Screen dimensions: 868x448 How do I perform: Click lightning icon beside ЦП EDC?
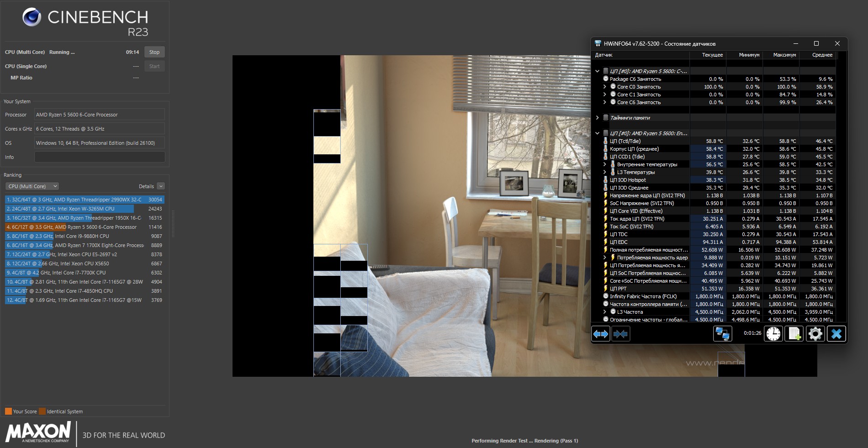click(x=606, y=242)
